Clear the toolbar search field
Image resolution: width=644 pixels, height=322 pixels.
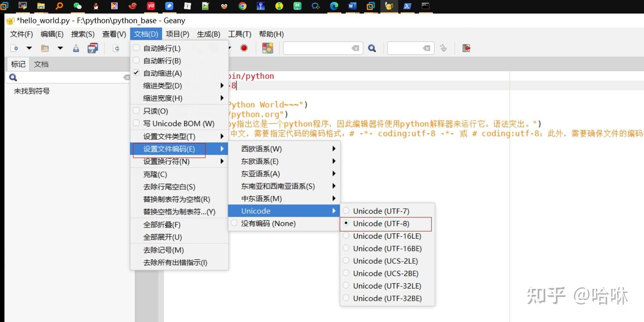[355, 48]
